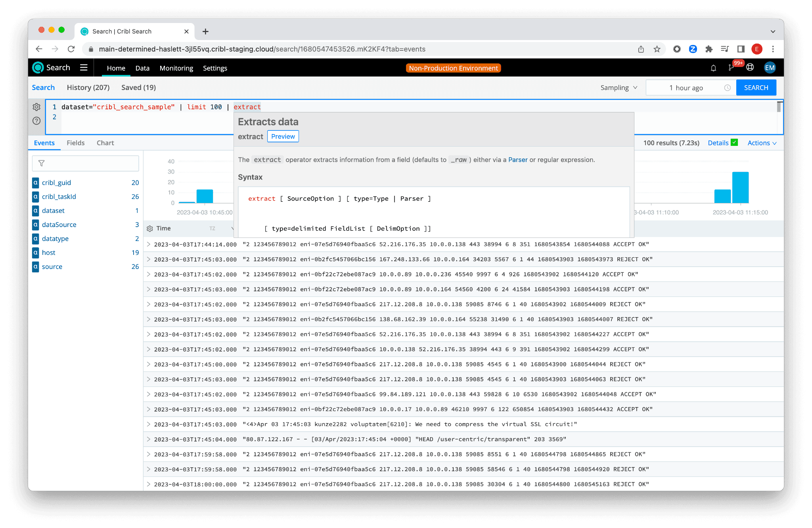Image resolution: width=812 pixels, height=528 pixels.
Task: Select the cribl_guid field
Action: point(56,183)
